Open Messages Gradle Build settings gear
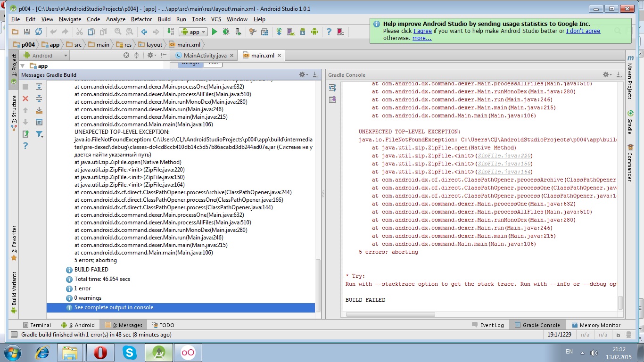 (x=304, y=74)
